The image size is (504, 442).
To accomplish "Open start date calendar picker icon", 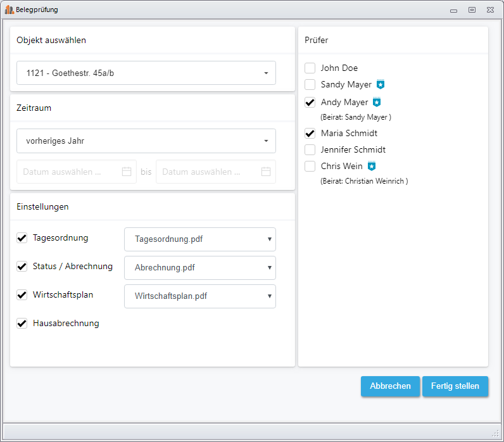I will tap(127, 172).
